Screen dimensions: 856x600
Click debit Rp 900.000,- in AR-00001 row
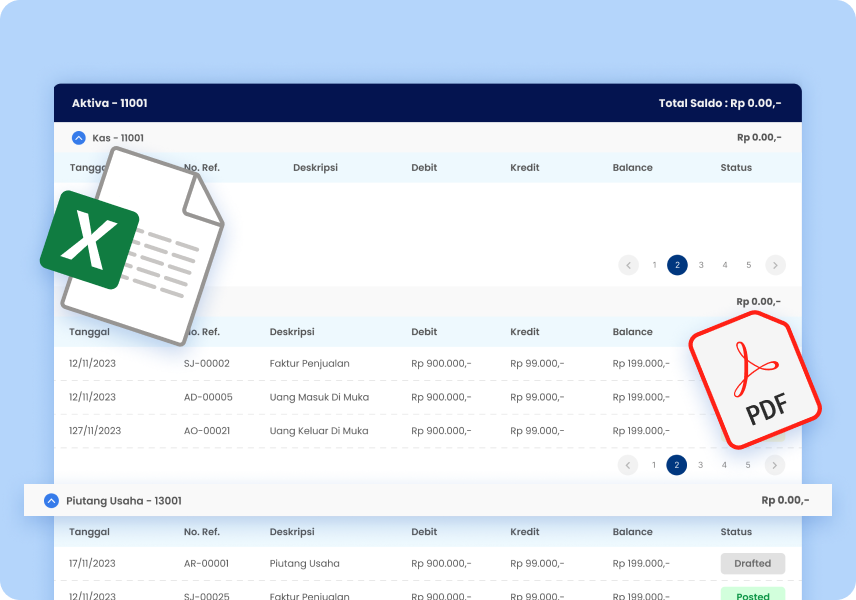pyautogui.click(x=441, y=563)
